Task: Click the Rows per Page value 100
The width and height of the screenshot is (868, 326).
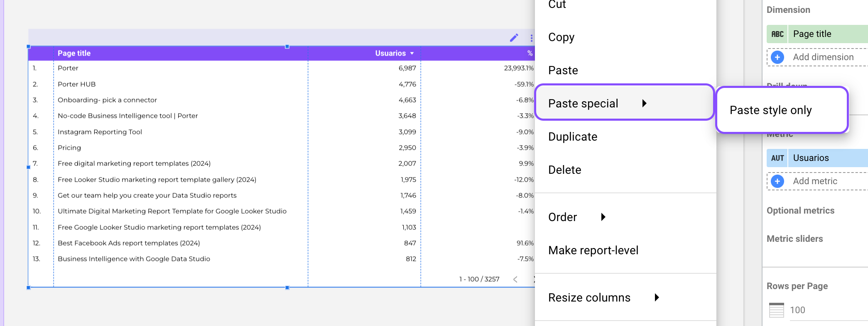Action: tap(797, 310)
